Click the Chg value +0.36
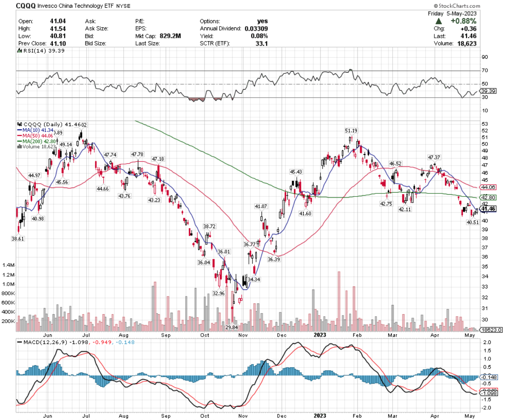The height and width of the screenshot is (420, 507). tap(468, 29)
